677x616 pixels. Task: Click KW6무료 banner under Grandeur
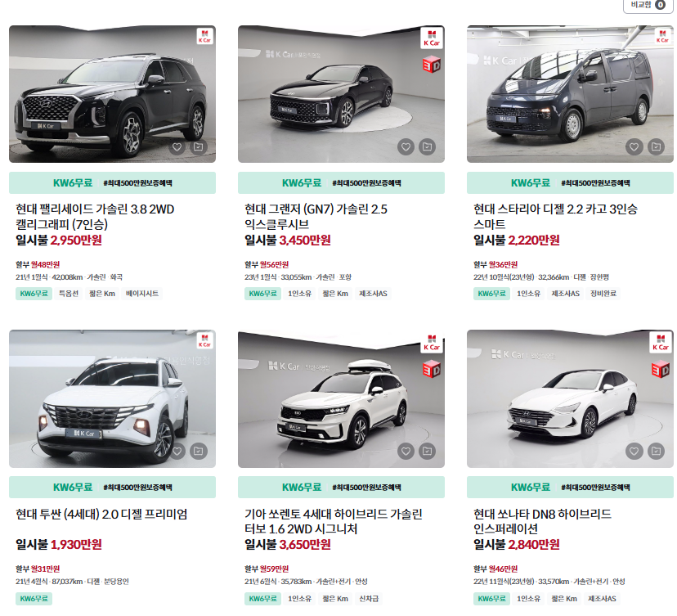[x=341, y=182]
